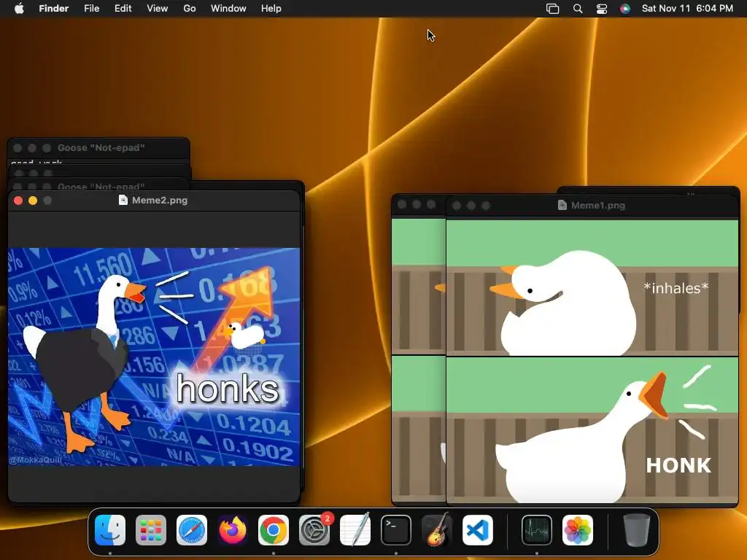Open Stage Manager icon in menu bar

click(553, 9)
